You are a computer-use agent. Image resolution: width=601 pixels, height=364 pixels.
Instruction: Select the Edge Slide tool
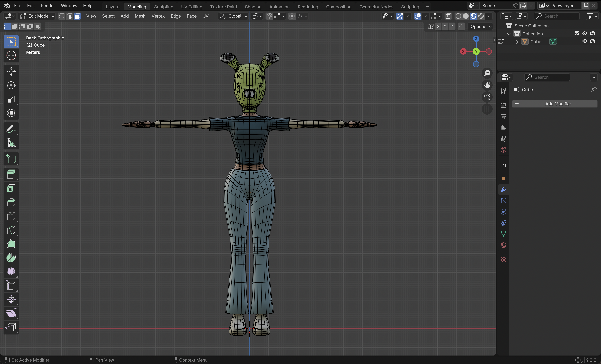click(x=11, y=285)
